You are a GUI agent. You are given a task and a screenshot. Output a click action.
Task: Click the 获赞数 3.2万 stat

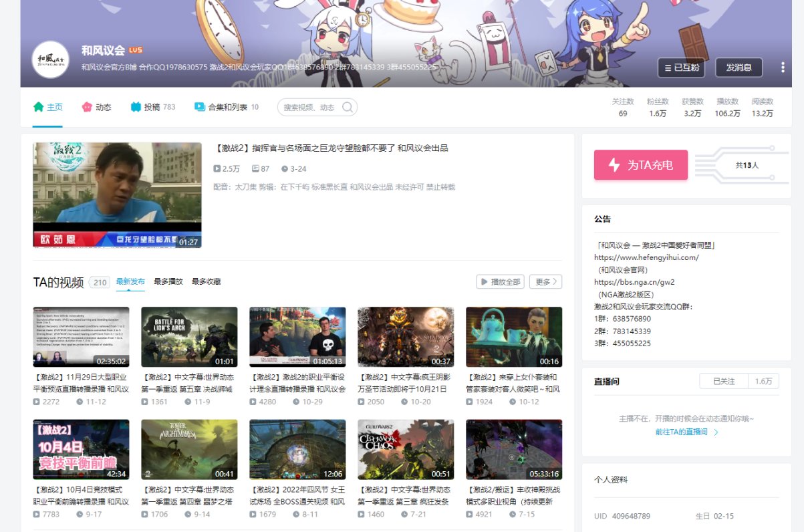(x=692, y=107)
